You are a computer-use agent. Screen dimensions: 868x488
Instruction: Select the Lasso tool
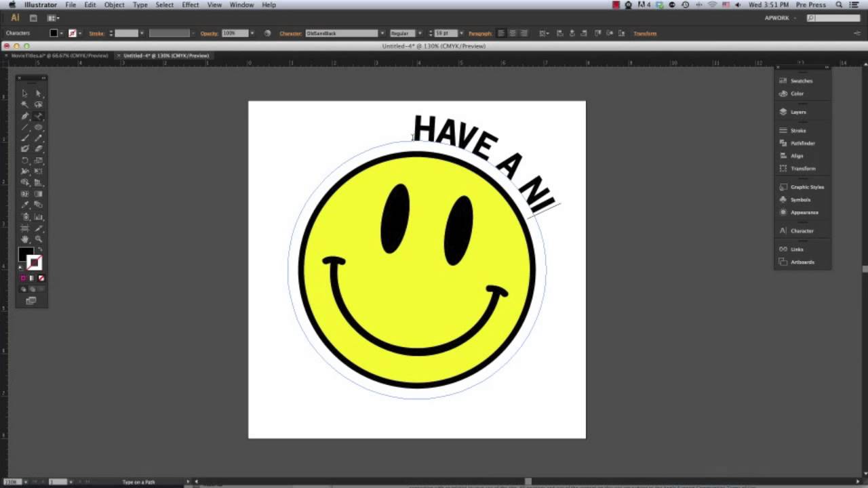click(x=38, y=104)
